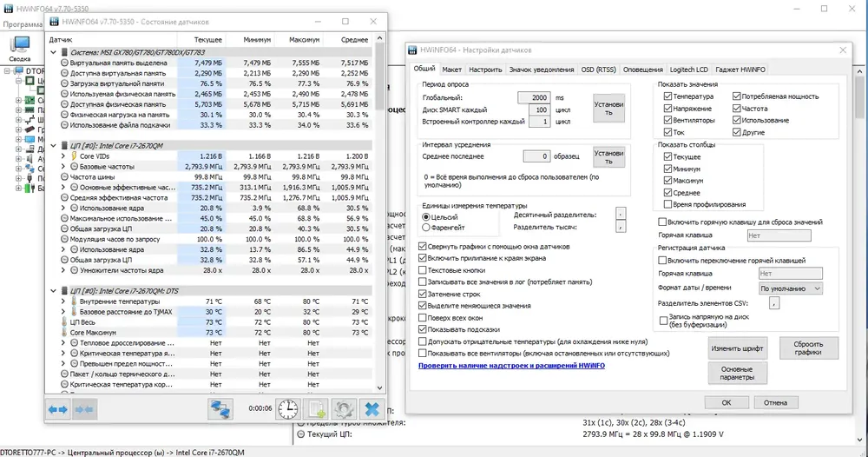
Task: Collapse the ЦП [#0] Intel Core i7-2670QM group
Action: (x=54, y=146)
